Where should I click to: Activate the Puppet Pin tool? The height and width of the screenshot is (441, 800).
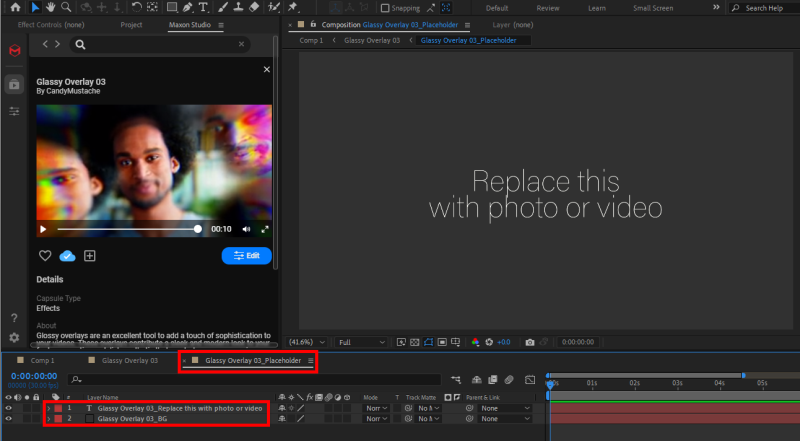[x=293, y=7]
